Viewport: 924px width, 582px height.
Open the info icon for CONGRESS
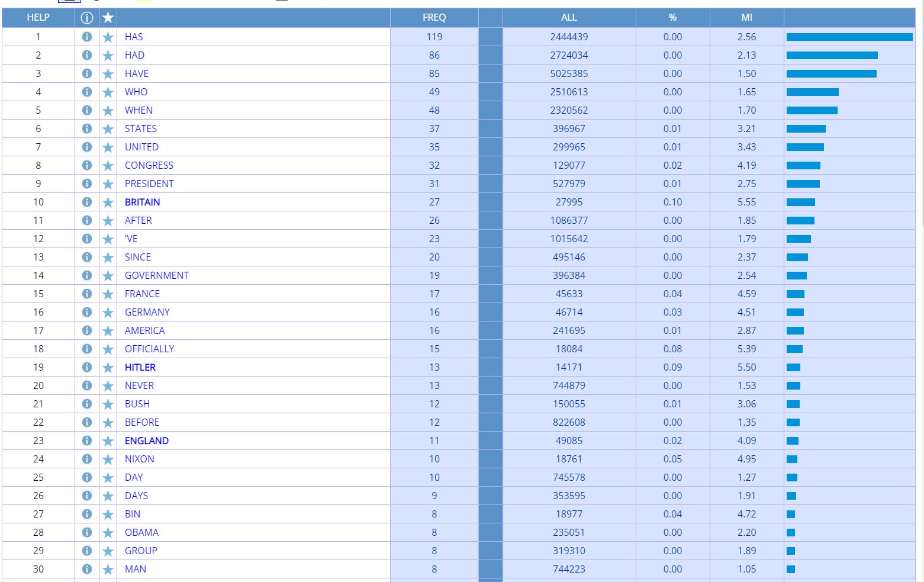87,165
